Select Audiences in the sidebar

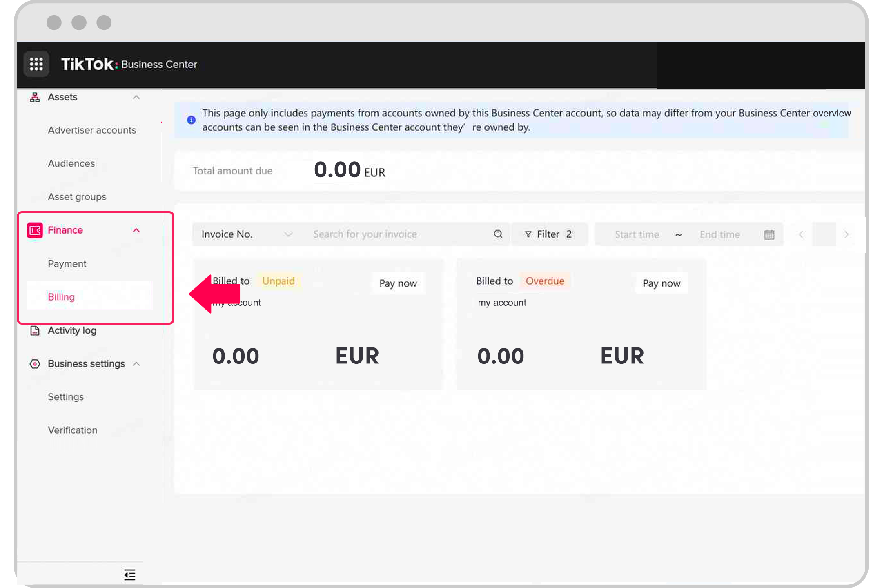tap(71, 163)
